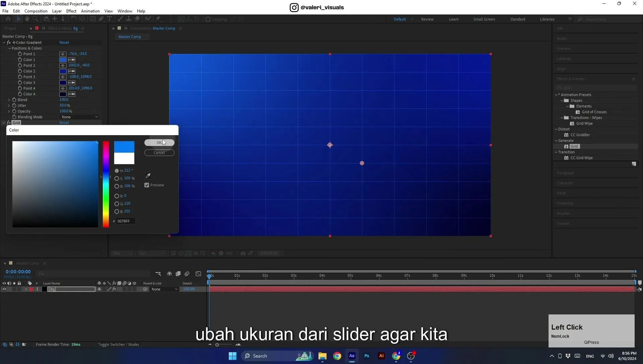Screen dimensions: 643x364
Task: Select the Hand tool in toolbar
Action: coord(27,19)
